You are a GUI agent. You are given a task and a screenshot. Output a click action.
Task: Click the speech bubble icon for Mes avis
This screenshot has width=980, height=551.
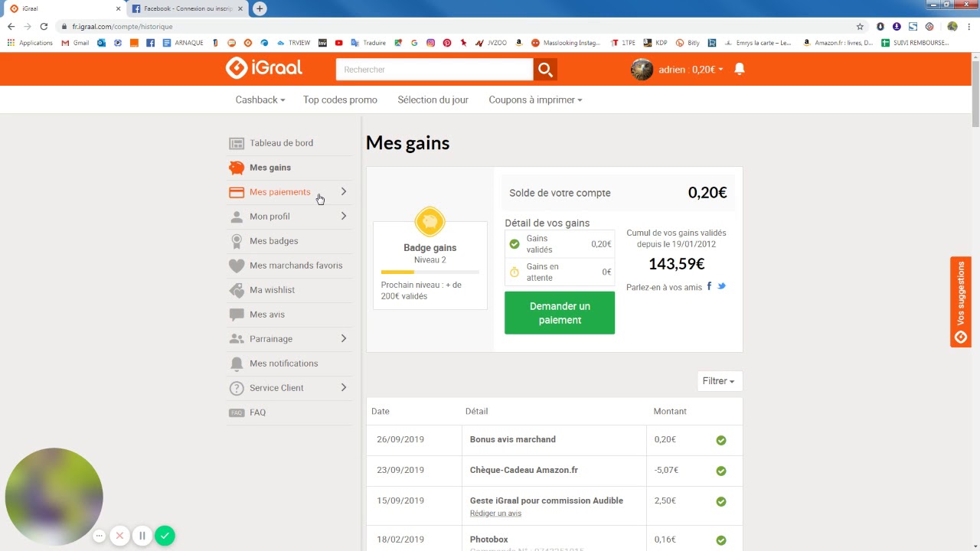click(237, 315)
